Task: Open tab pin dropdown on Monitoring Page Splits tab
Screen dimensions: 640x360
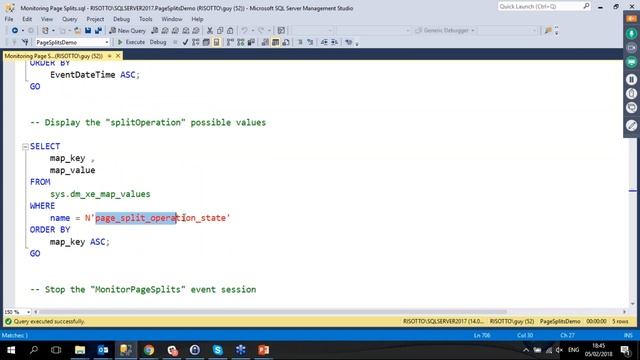Action: click(109, 56)
